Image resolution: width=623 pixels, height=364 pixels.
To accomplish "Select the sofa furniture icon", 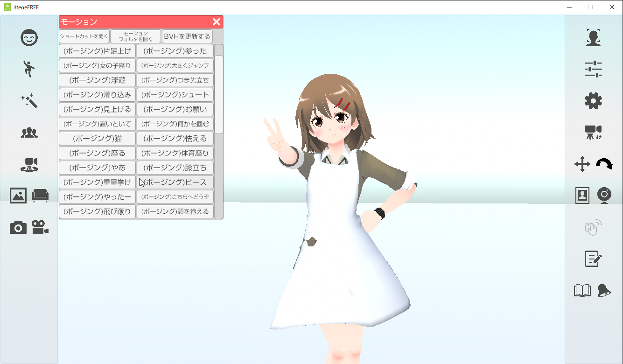I will coord(41,196).
